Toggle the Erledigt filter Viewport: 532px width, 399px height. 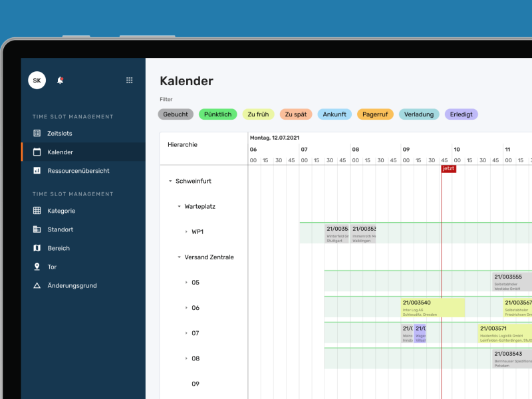[460, 114]
